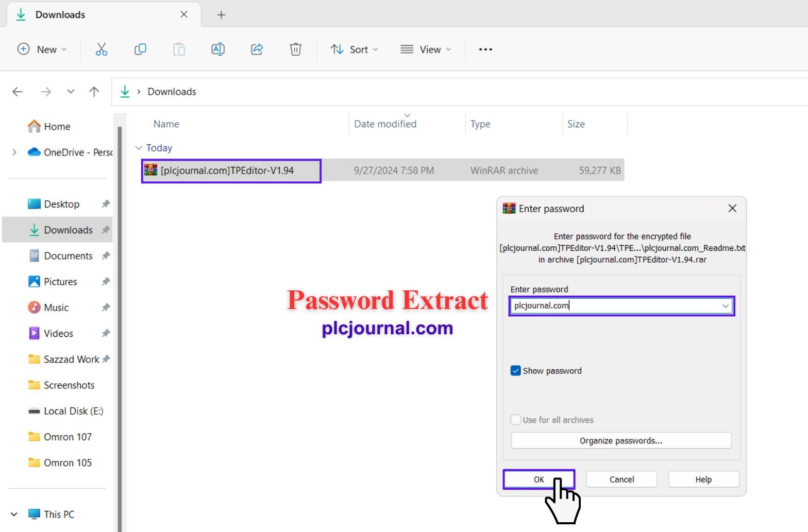Open the New item dropdown

coord(42,49)
